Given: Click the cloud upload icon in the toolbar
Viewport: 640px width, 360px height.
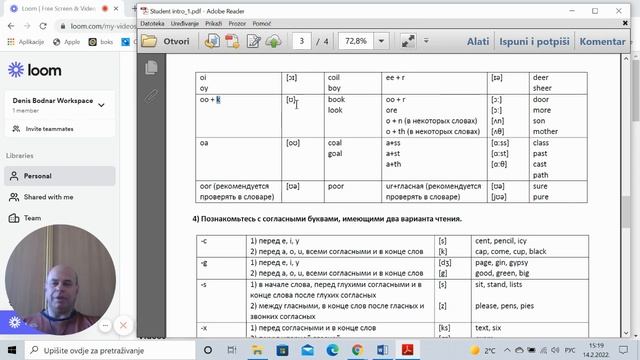Looking at the screenshot, I should (273, 41).
